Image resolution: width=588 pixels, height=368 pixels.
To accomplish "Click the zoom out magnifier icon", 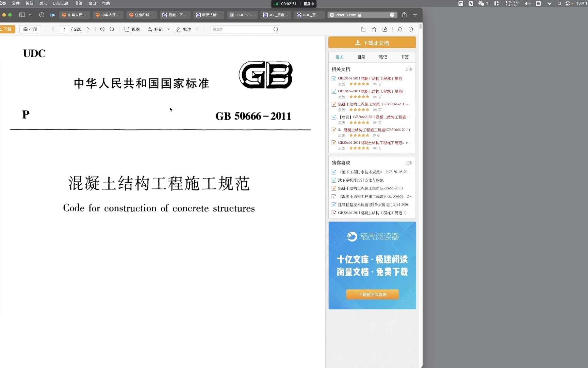I will coord(112,29).
